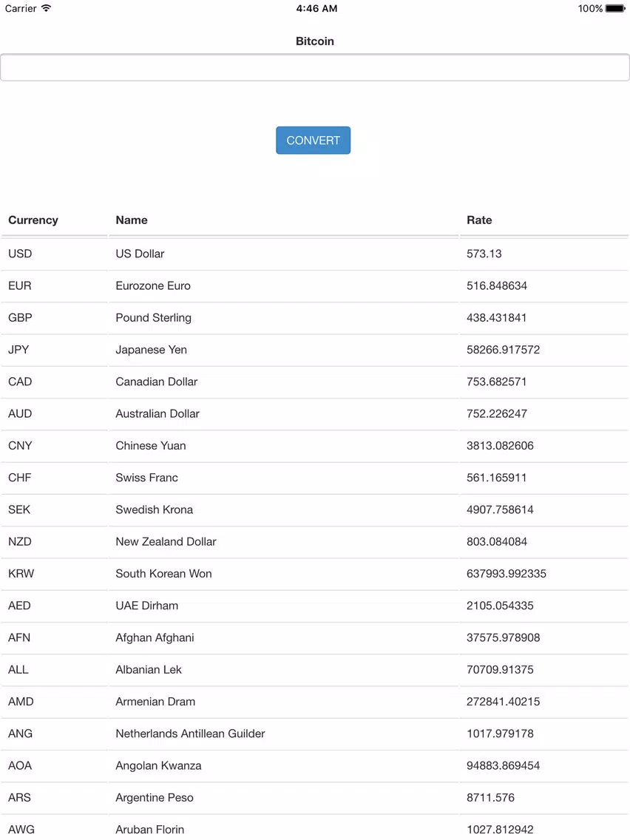This screenshot has height=840, width=630.
Task: Select the Afghan Afghani name cell
Action: 155,637
